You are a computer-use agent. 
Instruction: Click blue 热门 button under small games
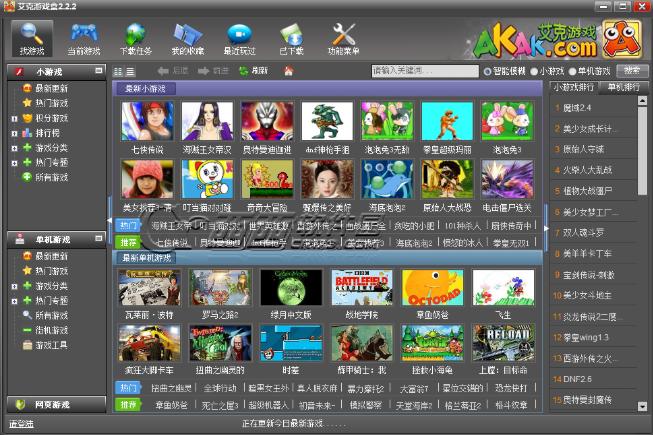(128, 226)
